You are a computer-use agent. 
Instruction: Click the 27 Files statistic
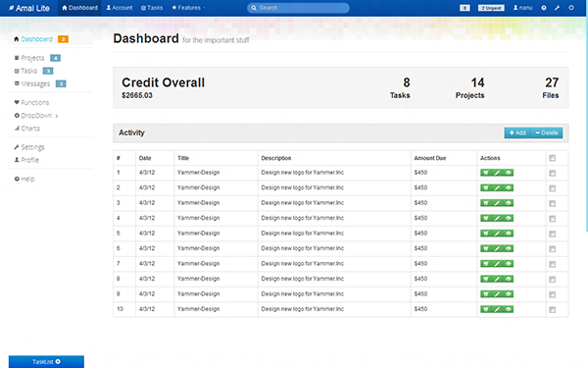551,88
